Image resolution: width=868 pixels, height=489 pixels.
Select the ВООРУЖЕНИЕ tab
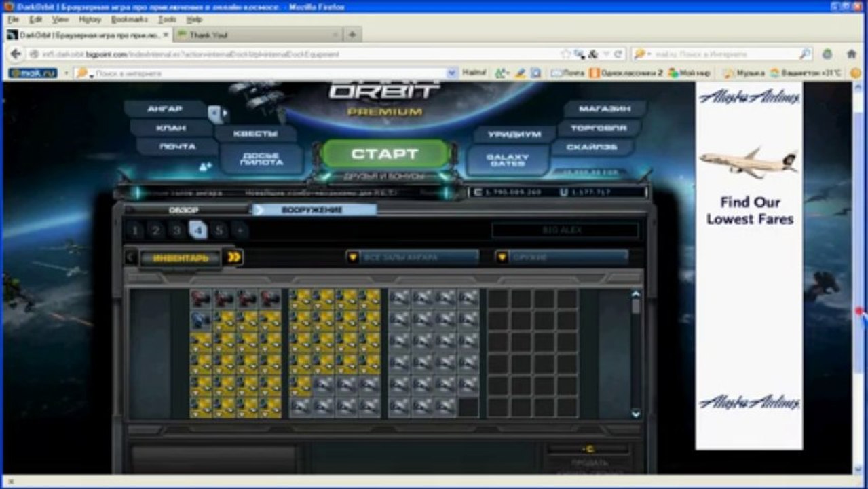pos(314,210)
